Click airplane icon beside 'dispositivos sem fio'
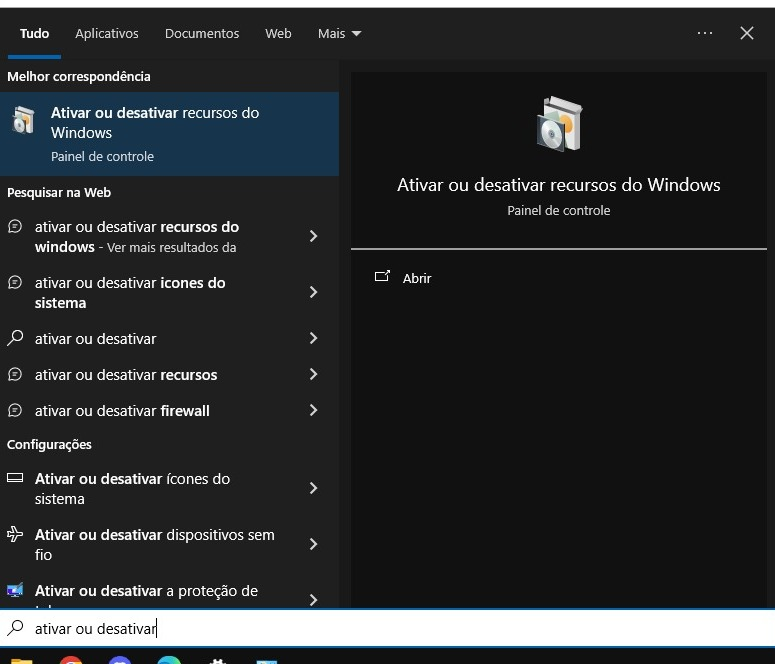775x664 pixels. coord(15,534)
